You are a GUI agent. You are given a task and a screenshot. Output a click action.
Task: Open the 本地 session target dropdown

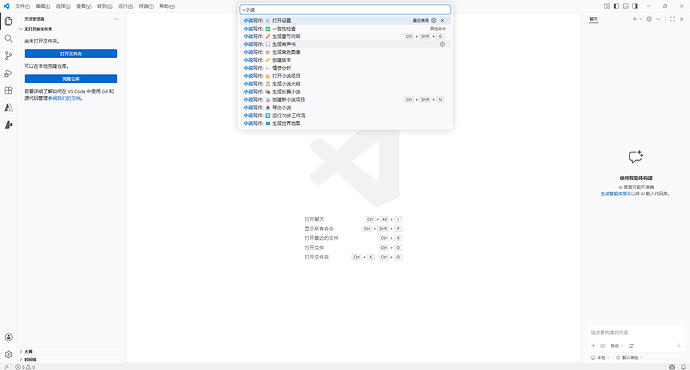600,358
